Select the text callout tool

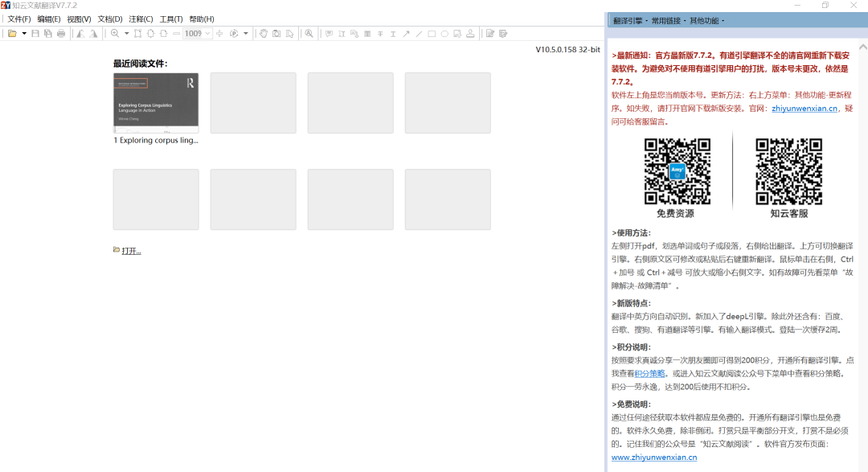(x=354, y=34)
